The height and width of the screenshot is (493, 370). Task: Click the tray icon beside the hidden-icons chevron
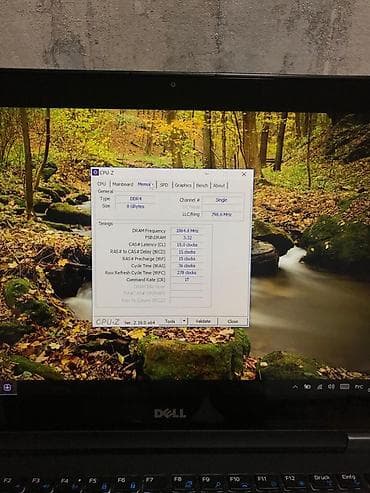307,387
